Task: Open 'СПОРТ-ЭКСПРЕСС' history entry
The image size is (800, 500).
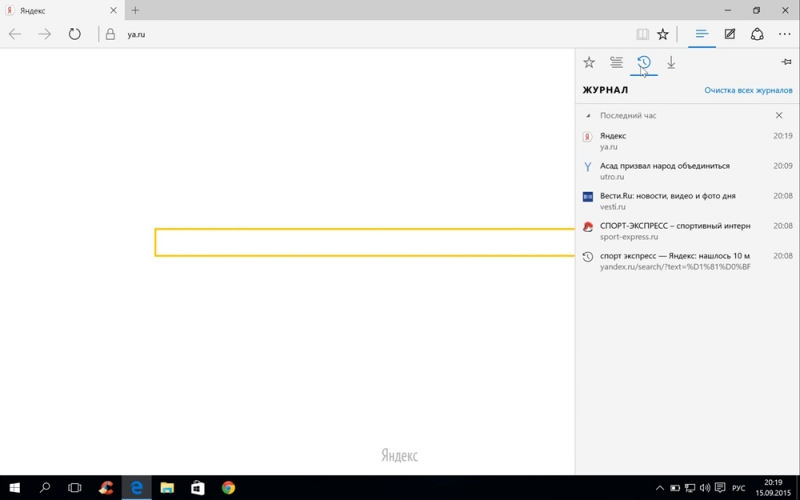Action: [x=687, y=231]
